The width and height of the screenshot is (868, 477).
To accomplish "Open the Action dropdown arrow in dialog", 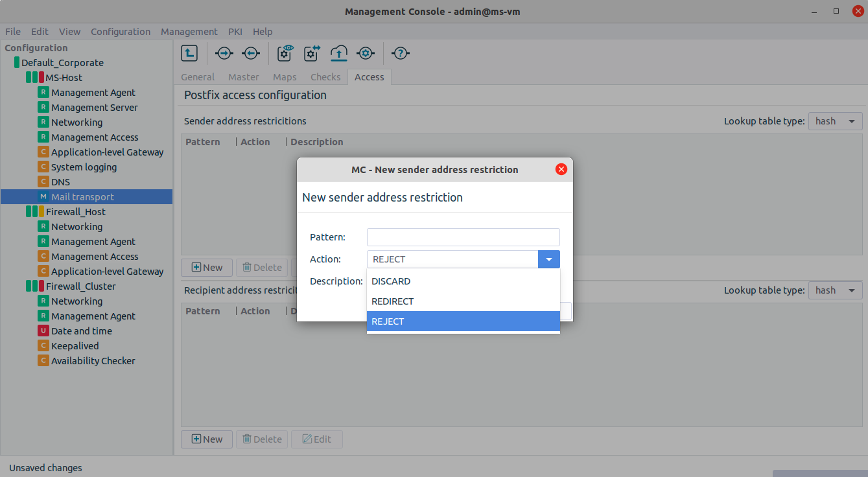I will point(549,259).
